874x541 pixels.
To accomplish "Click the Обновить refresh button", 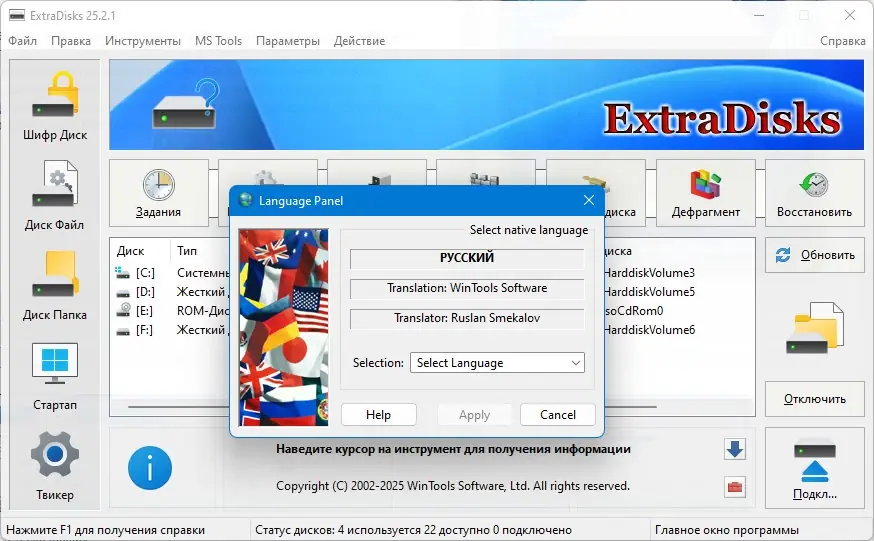I will point(814,255).
